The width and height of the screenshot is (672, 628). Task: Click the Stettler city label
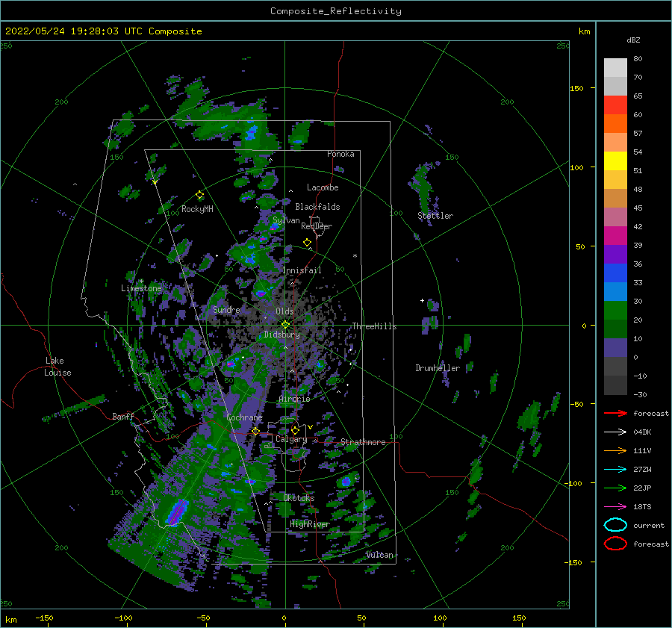pos(435,216)
